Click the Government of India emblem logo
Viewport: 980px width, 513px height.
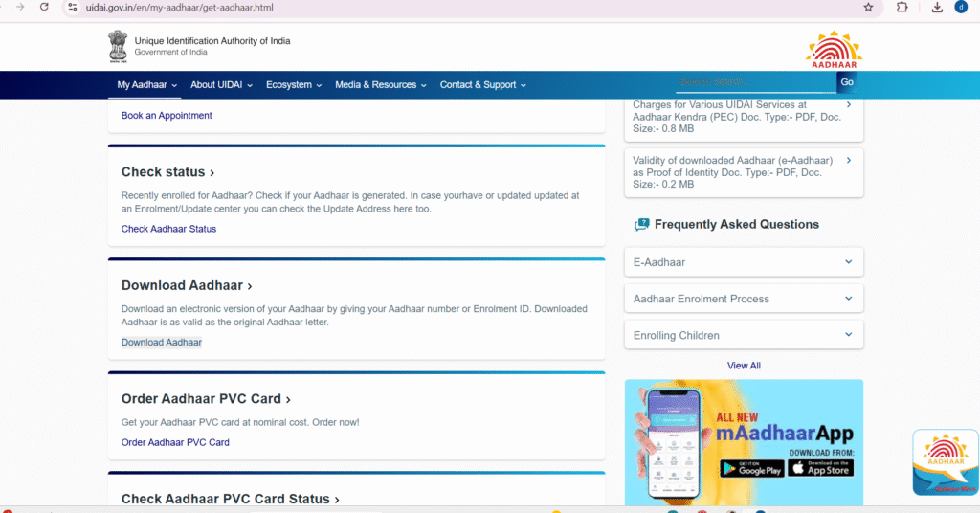pos(118,46)
